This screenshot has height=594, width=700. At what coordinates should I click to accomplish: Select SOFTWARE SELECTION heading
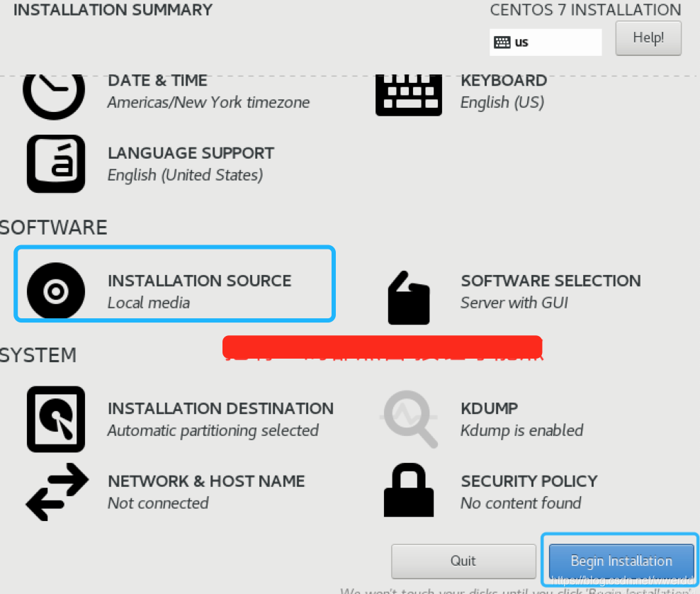(551, 281)
